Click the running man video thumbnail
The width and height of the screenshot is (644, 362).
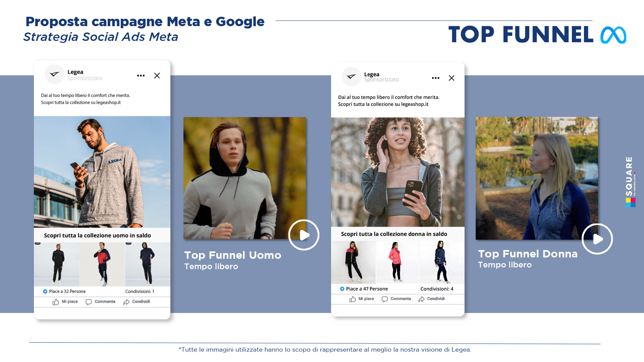click(x=245, y=178)
